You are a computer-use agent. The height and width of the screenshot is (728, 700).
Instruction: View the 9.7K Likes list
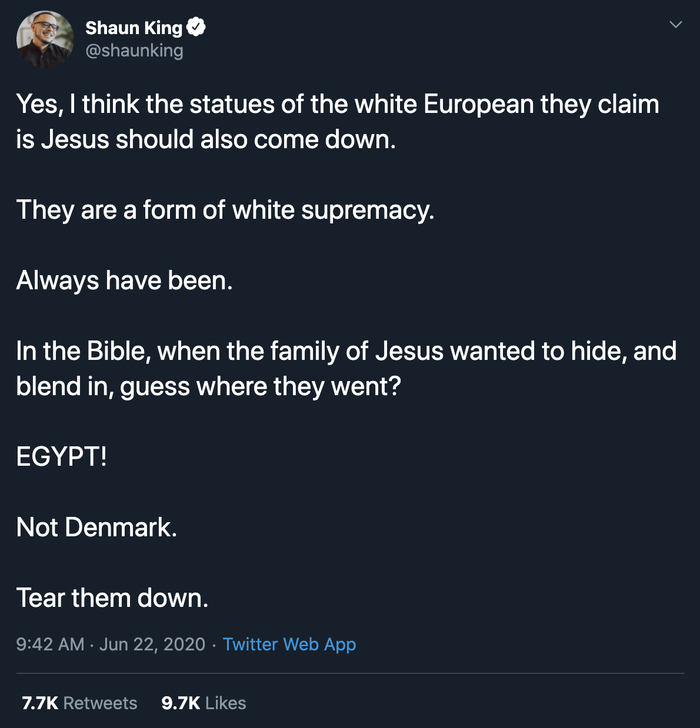click(x=204, y=703)
